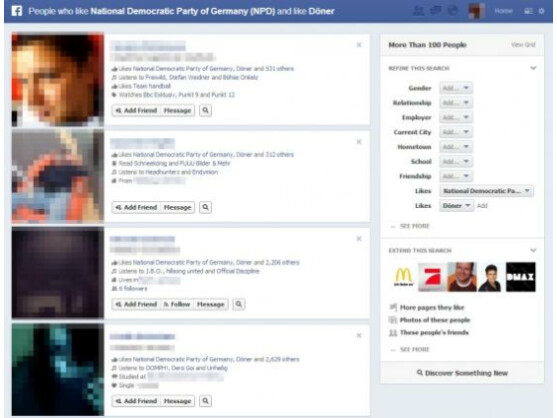Image resolution: width=557 pixels, height=418 pixels.
Task: Message the person listening to Headhunterz
Action: pos(177,207)
